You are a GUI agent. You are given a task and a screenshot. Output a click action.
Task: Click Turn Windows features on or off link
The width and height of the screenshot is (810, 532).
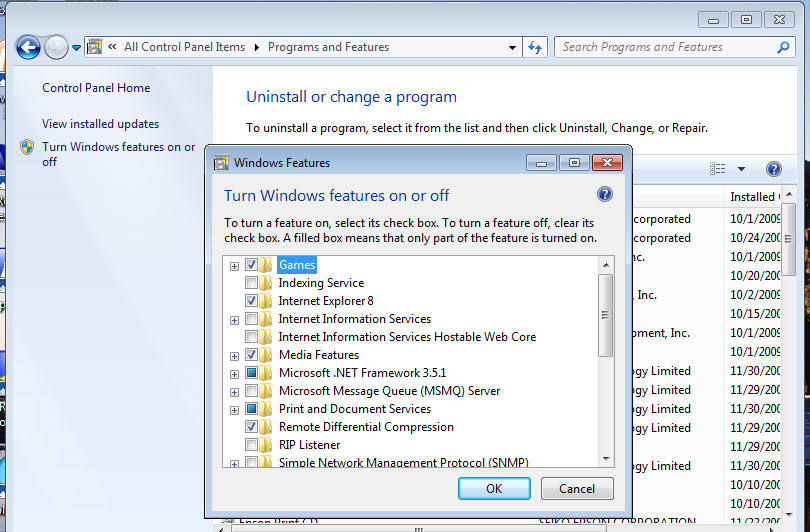coord(118,154)
